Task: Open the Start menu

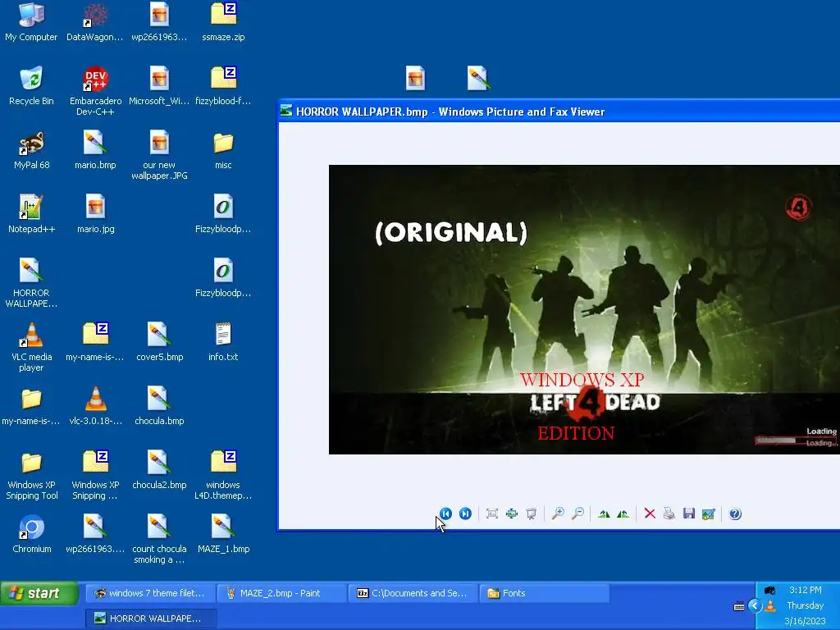Action: tap(39, 593)
